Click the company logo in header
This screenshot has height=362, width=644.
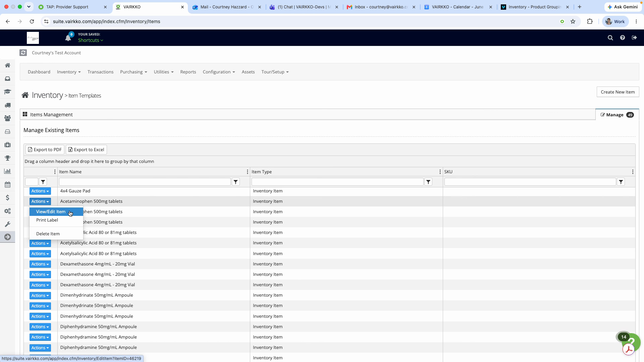33,38
